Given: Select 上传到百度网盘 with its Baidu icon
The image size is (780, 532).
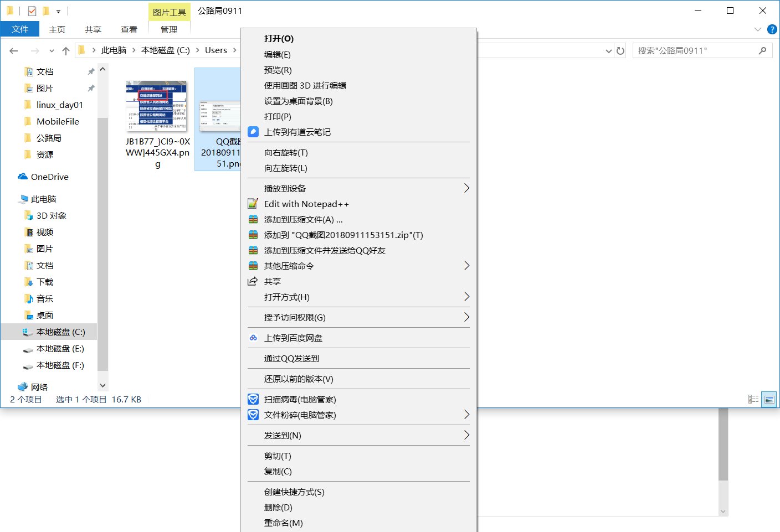Looking at the screenshot, I should pos(253,338).
